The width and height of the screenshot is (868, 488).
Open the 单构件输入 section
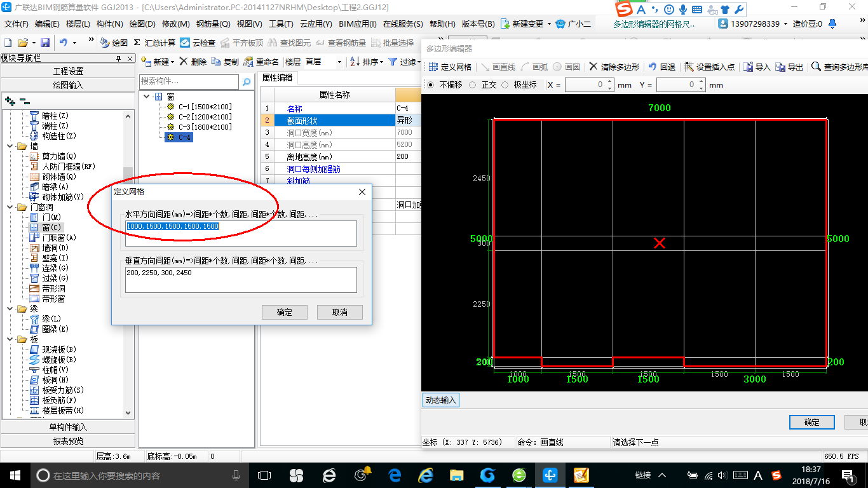click(68, 427)
